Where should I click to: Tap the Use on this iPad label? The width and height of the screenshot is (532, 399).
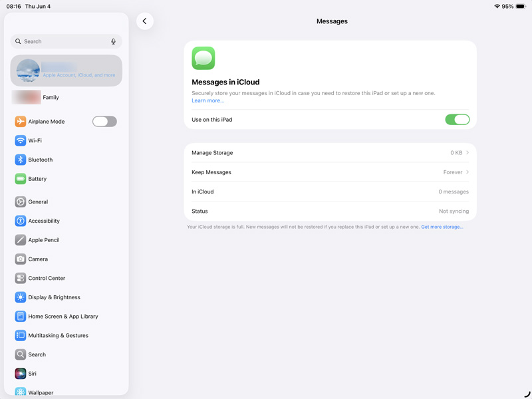(211, 120)
